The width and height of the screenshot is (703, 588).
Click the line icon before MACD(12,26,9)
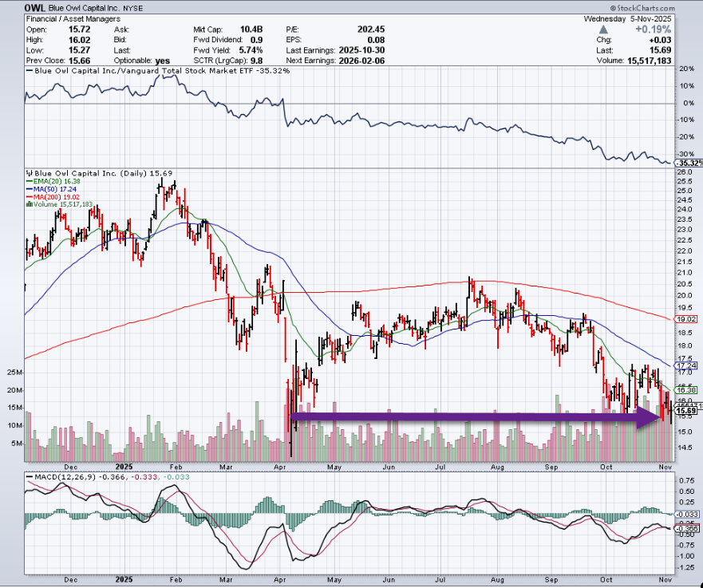coord(28,477)
